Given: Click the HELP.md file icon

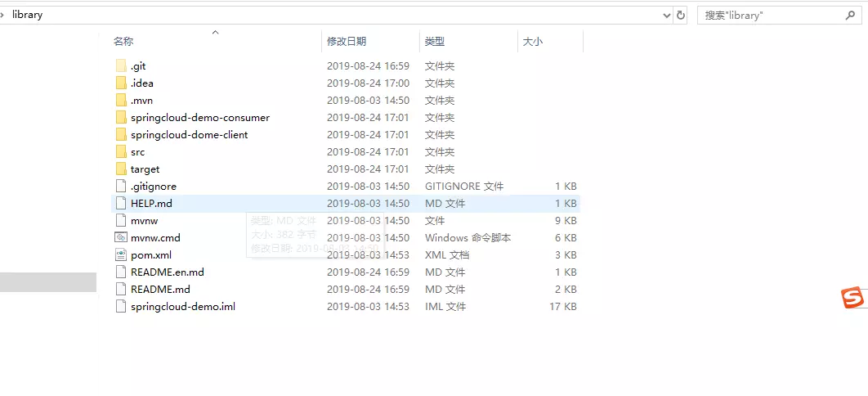Looking at the screenshot, I should (x=121, y=203).
